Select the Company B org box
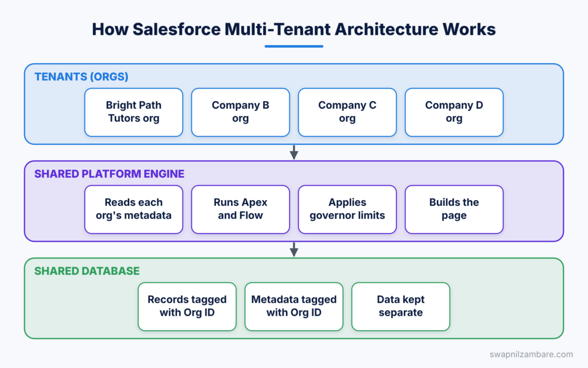 241,112
